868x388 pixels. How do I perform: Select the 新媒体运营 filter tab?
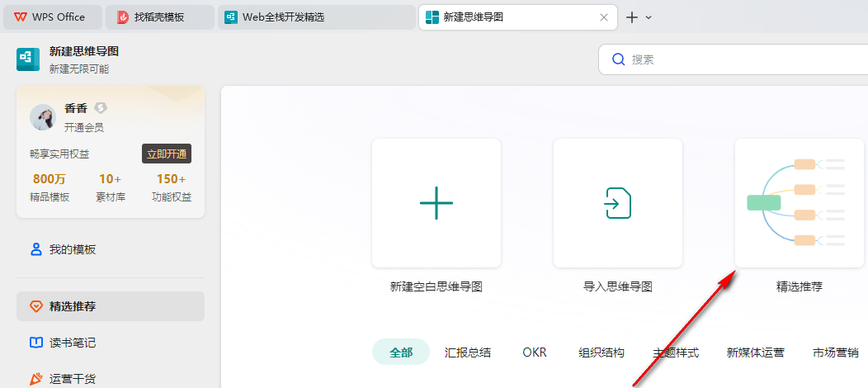pos(756,353)
